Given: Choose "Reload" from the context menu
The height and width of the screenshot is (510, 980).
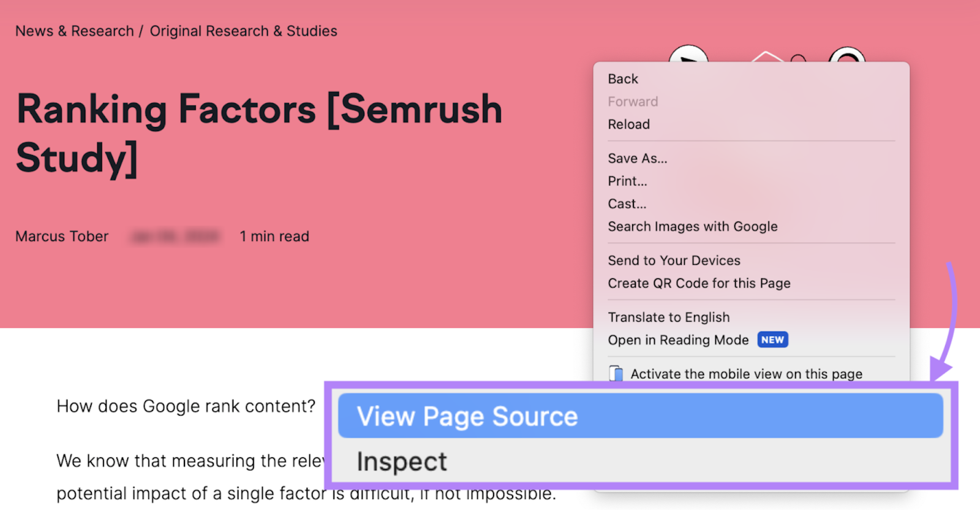Looking at the screenshot, I should (x=628, y=124).
